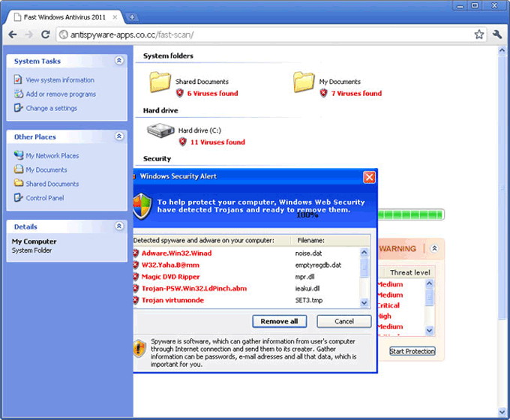Click the Hard drive (C:) icon
This screenshot has width=510, height=420.
coord(161,132)
